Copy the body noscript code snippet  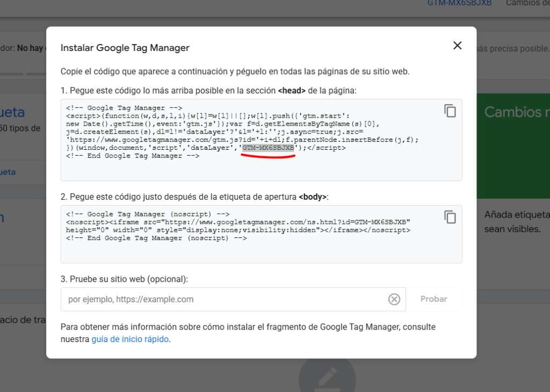(x=450, y=217)
